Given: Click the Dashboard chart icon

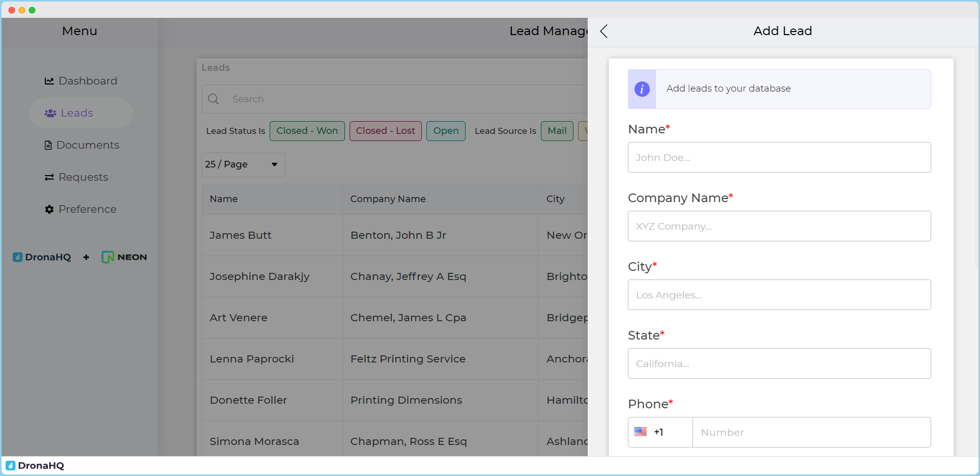Looking at the screenshot, I should coord(49,81).
